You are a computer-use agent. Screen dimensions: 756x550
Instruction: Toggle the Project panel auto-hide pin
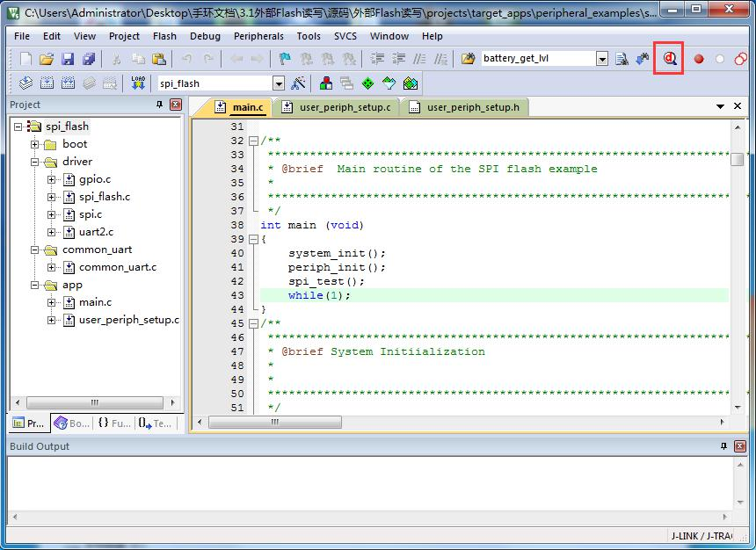160,105
